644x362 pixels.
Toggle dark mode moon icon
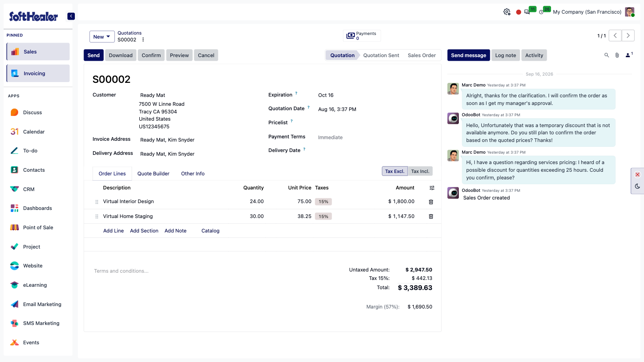(638, 186)
